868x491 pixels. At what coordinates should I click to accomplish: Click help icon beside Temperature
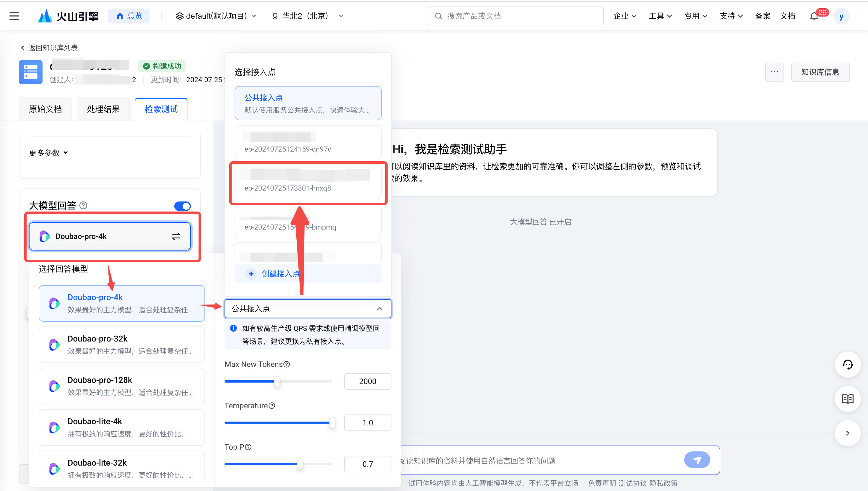[272, 406]
